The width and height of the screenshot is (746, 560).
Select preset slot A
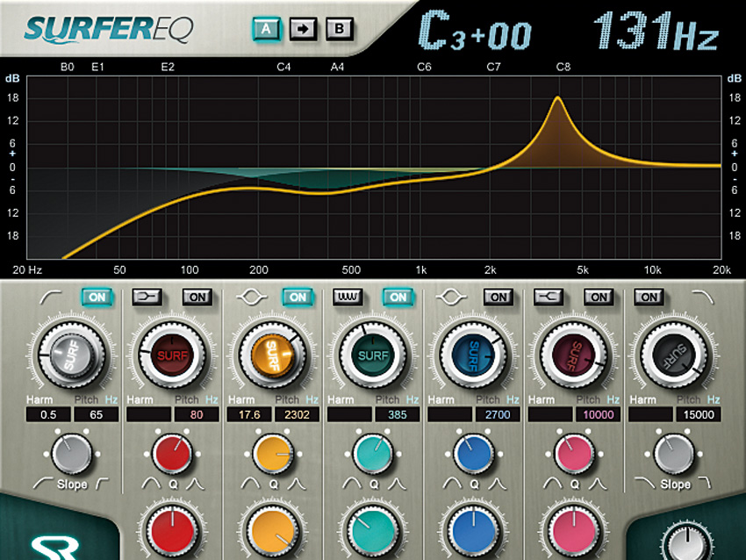coord(266,29)
